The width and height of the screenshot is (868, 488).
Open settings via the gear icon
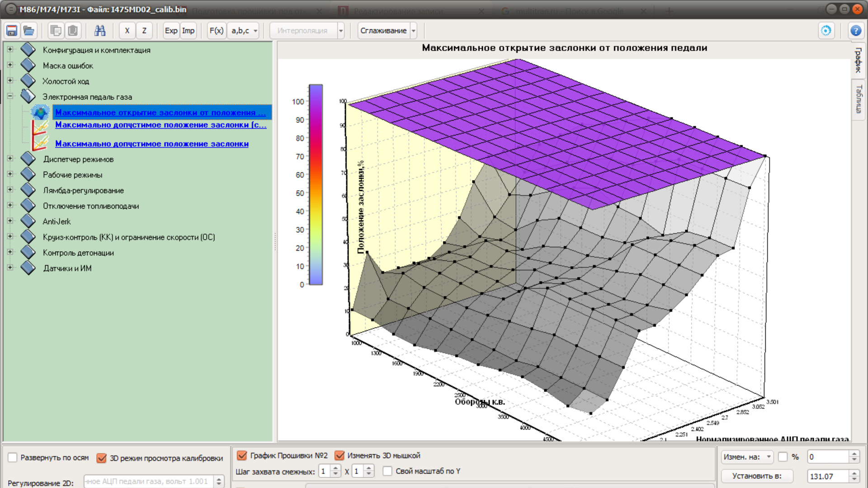826,31
